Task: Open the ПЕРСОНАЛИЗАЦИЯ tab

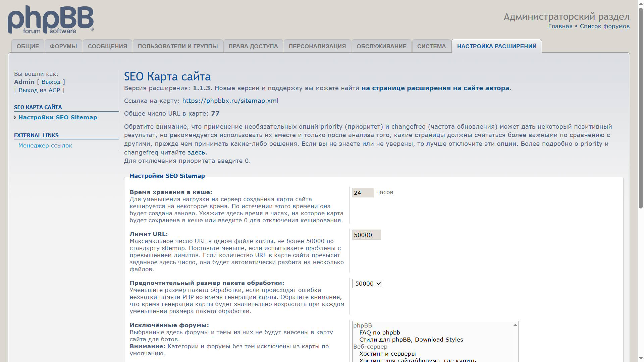Action: [x=317, y=46]
